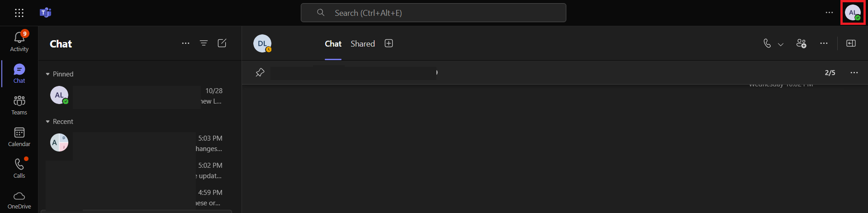Filter the chat list

(204, 43)
